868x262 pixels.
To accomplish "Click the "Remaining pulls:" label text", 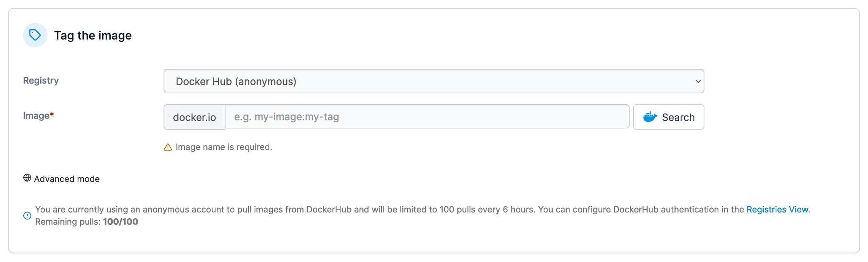I will pyautogui.click(x=68, y=222).
